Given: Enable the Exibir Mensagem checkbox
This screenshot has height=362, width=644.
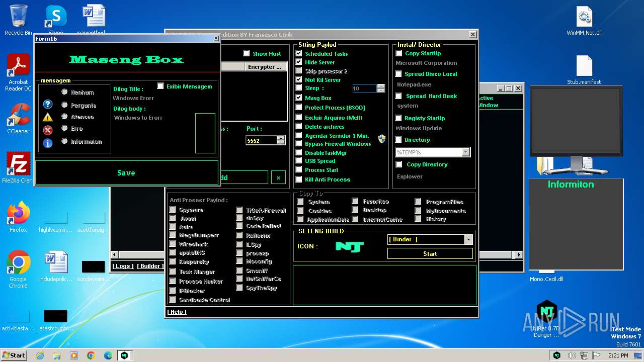Looking at the screenshot, I should [x=160, y=86].
